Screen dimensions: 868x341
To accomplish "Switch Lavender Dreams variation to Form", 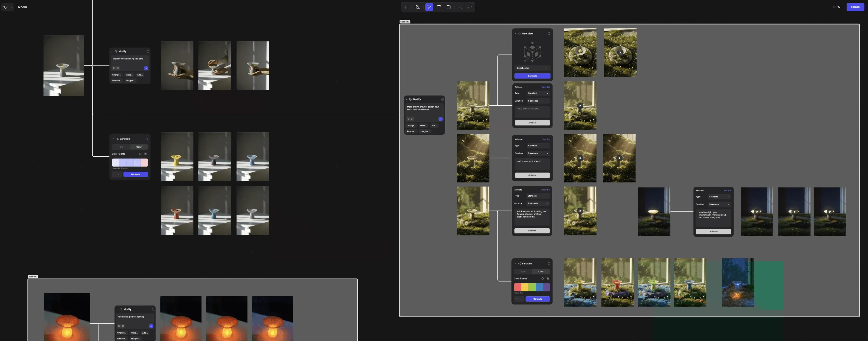I will point(121,147).
